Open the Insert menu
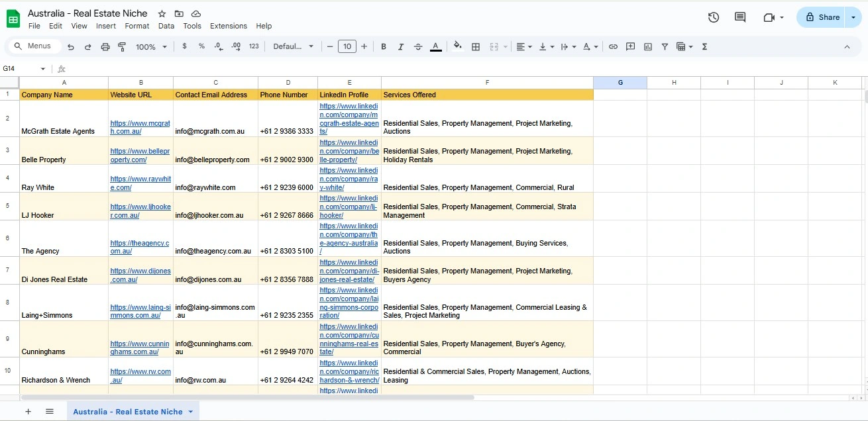Screen dimensions: 868x421 click(106, 26)
